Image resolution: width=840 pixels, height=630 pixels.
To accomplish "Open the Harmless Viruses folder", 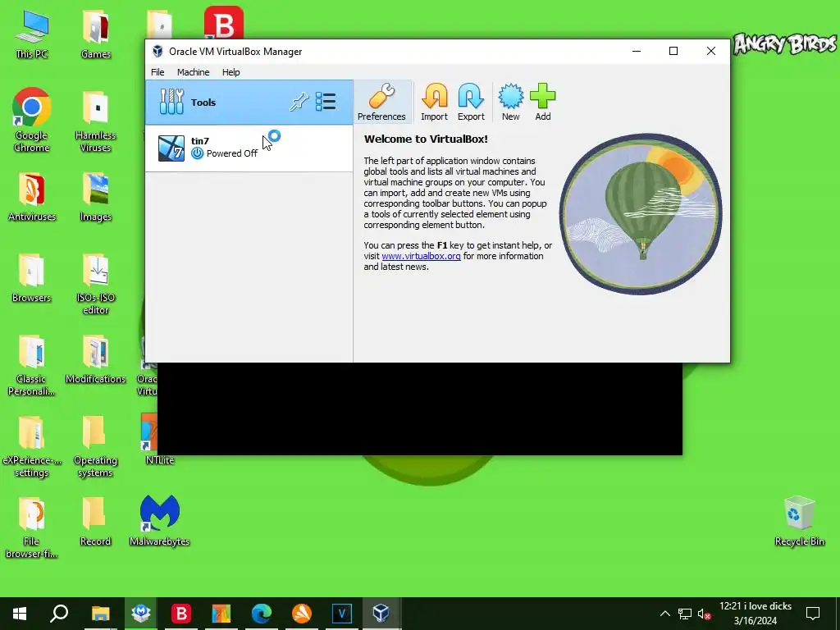I will click(95, 121).
